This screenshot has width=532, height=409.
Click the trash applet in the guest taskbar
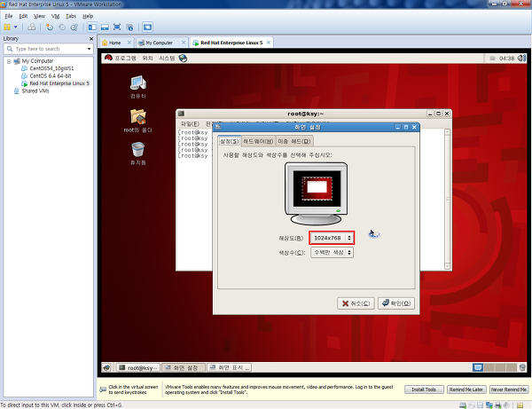(522, 367)
